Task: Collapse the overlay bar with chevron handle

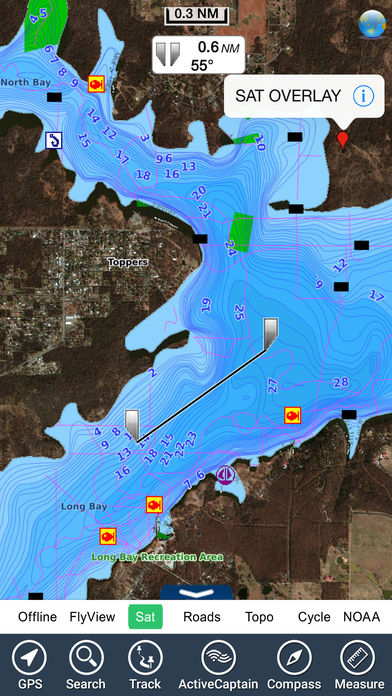Action: (x=197, y=592)
